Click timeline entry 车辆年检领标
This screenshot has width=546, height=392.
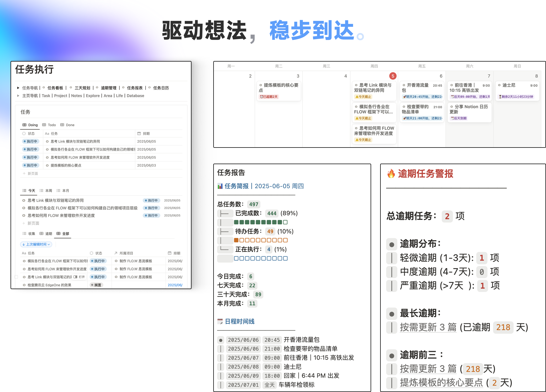296,385
